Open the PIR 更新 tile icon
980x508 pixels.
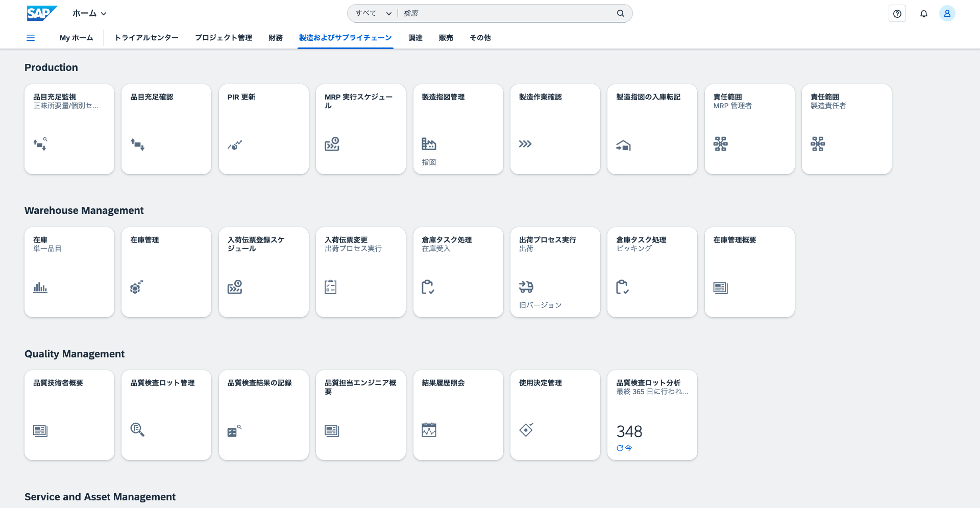click(235, 145)
